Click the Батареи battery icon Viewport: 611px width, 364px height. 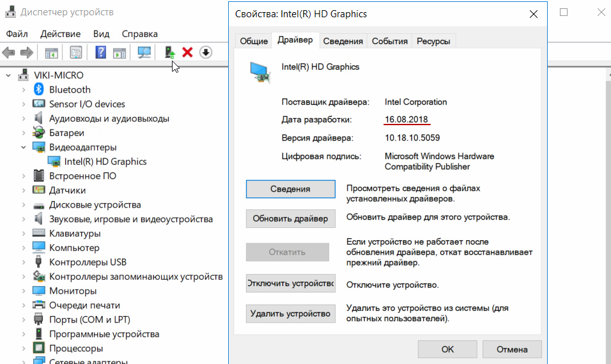click(x=38, y=132)
